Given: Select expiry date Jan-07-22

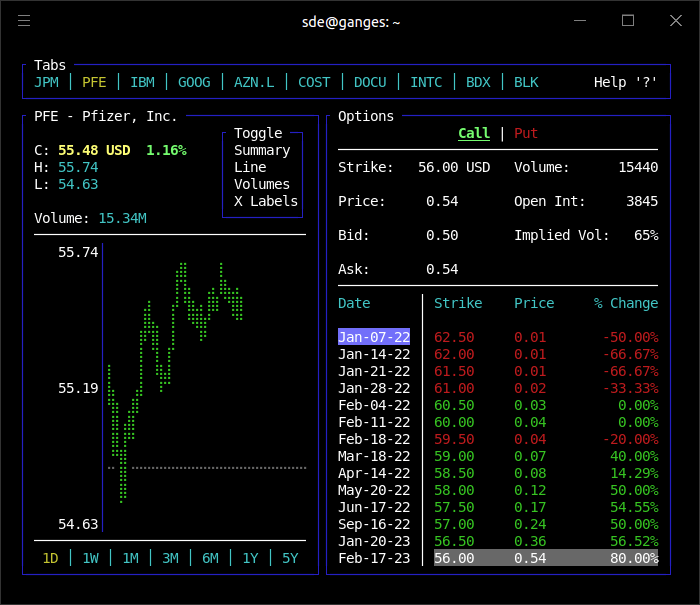Looking at the screenshot, I should click(x=374, y=337).
